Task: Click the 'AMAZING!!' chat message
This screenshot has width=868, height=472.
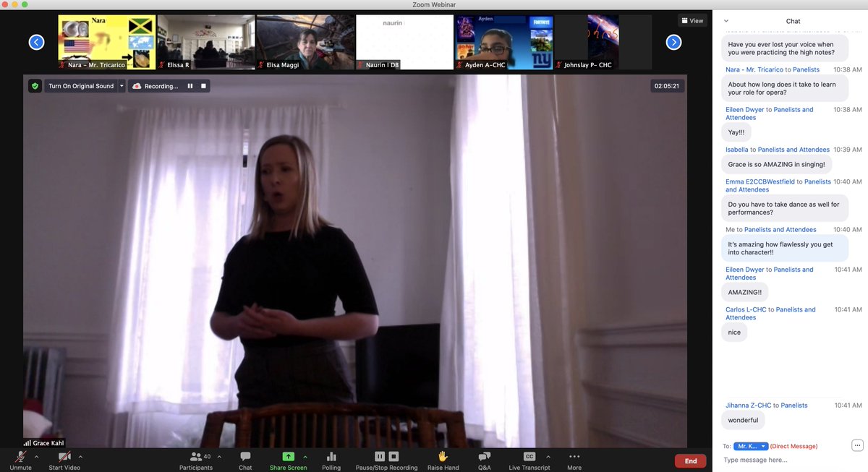Action: point(744,292)
